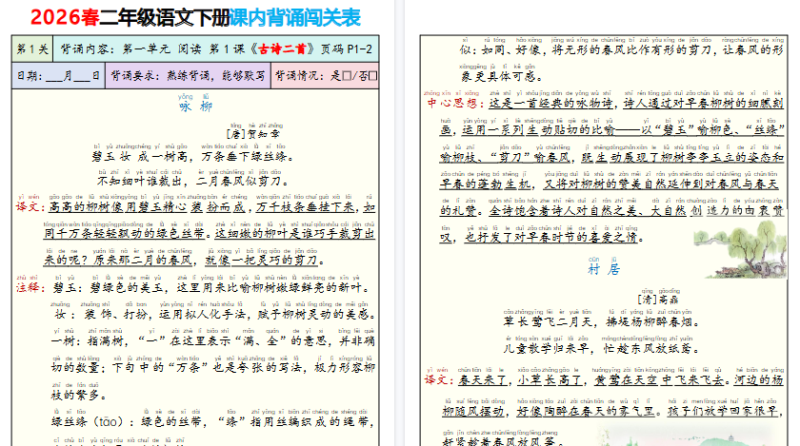800x446 pixels.
Task: Select the 第1关 cell
Action: tap(33, 49)
